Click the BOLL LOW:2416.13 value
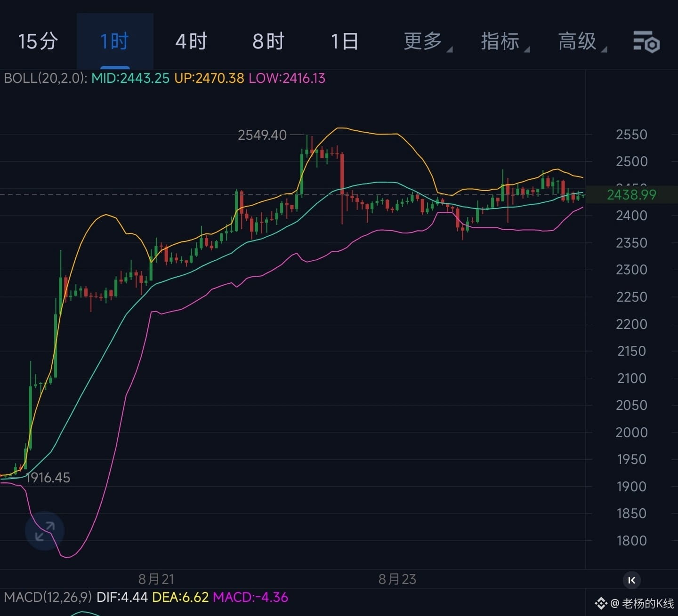This screenshot has height=616, width=678. point(287,78)
